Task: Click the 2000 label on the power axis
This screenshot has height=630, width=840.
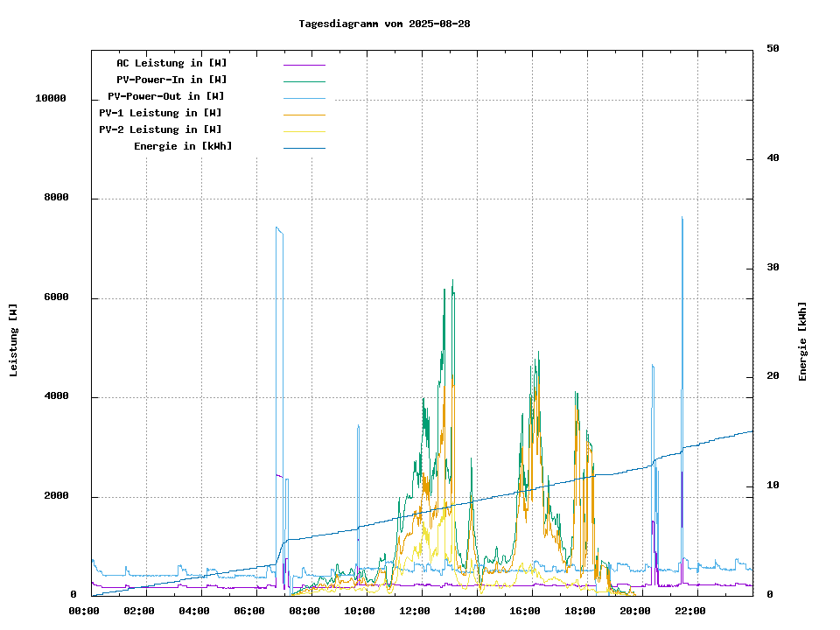Action: pos(57,496)
